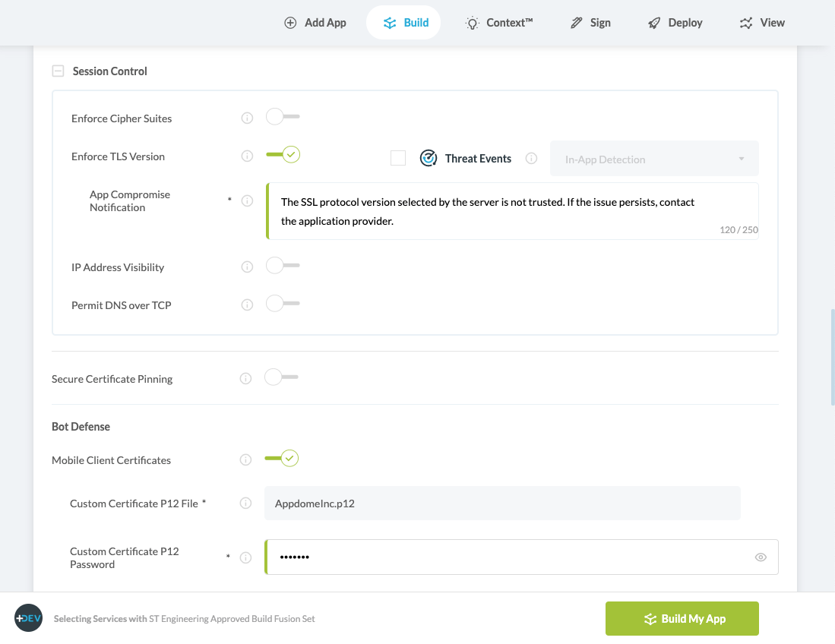Click the Build My App button

[682, 618]
